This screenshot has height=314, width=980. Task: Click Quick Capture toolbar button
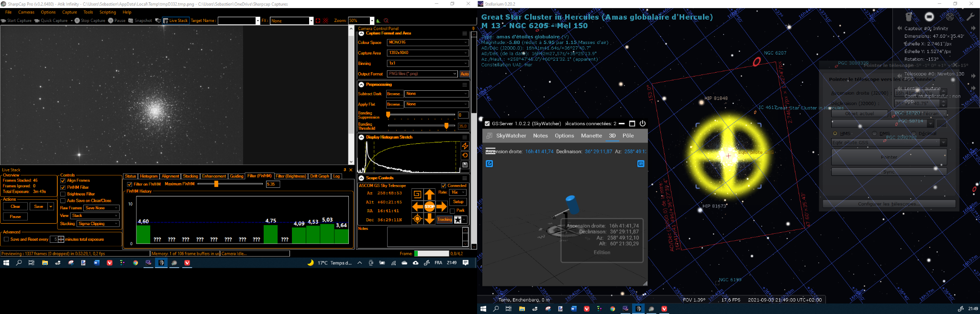click(51, 21)
